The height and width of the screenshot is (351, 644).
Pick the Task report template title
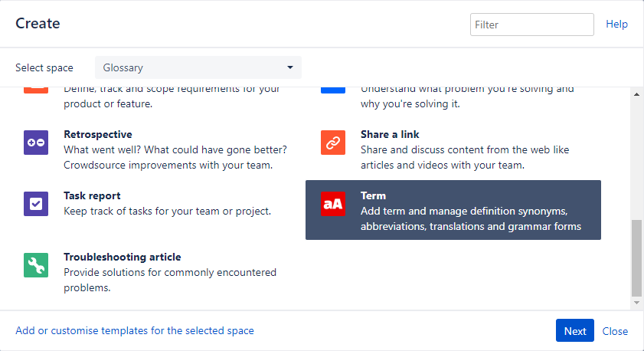click(92, 195)
